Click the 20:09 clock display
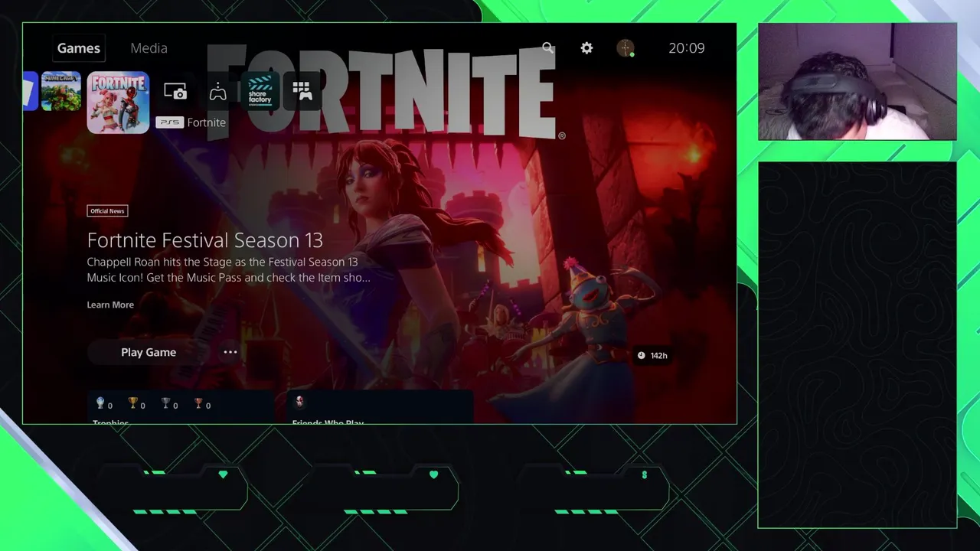The image size is (980, 551). [687, 48]
